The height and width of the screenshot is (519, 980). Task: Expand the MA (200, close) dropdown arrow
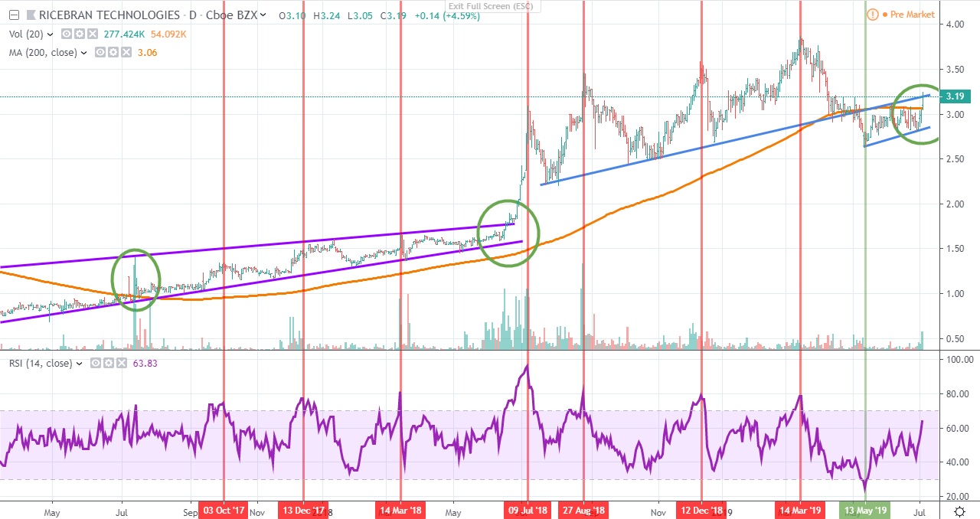tap(84, 53)
